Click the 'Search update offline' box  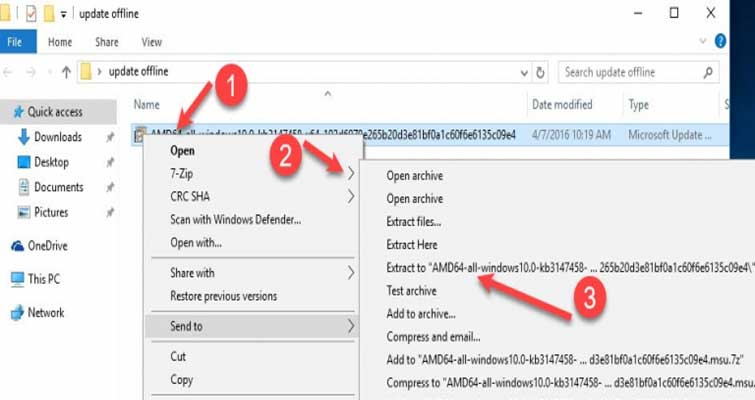(638, 72)
